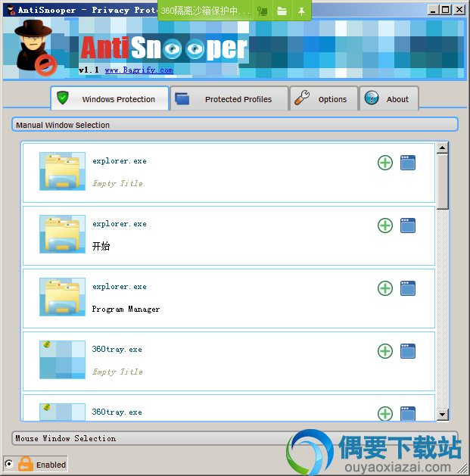Collapse the Manual Window Selection header
Image resolution: width=470 pixels, height=476 pixels.
pyautogui.click(x=235, y=124)
